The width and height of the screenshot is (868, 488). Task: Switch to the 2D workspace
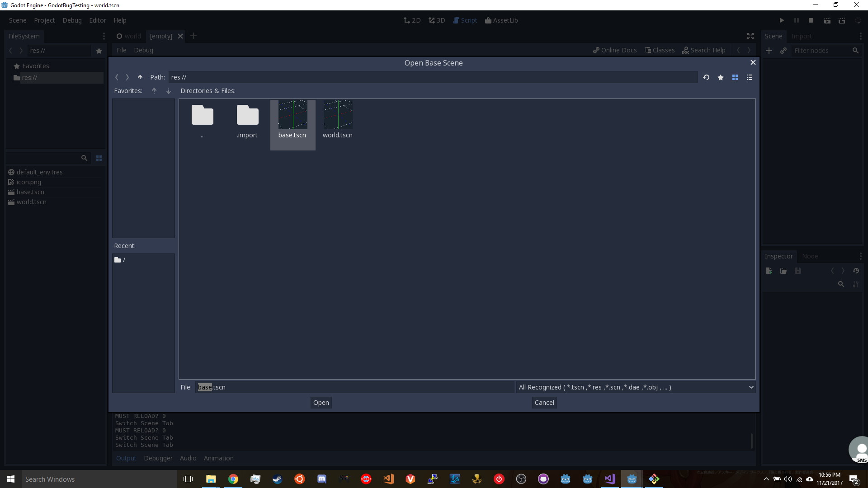coord(412,20)
